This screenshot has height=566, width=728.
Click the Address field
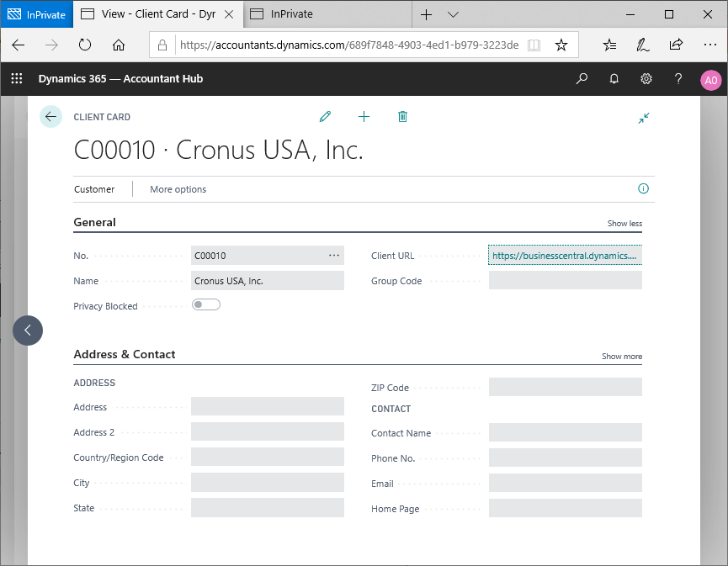tap(268, 406)
